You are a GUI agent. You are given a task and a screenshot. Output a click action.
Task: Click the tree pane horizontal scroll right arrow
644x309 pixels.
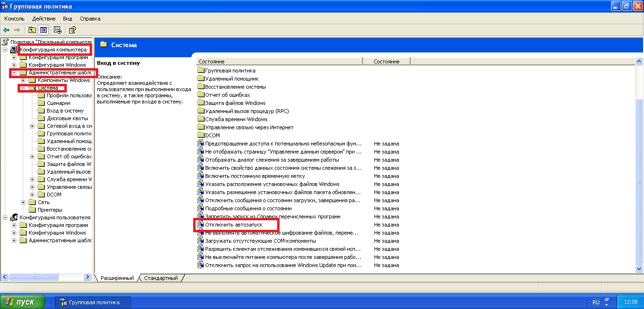(88, 277)
